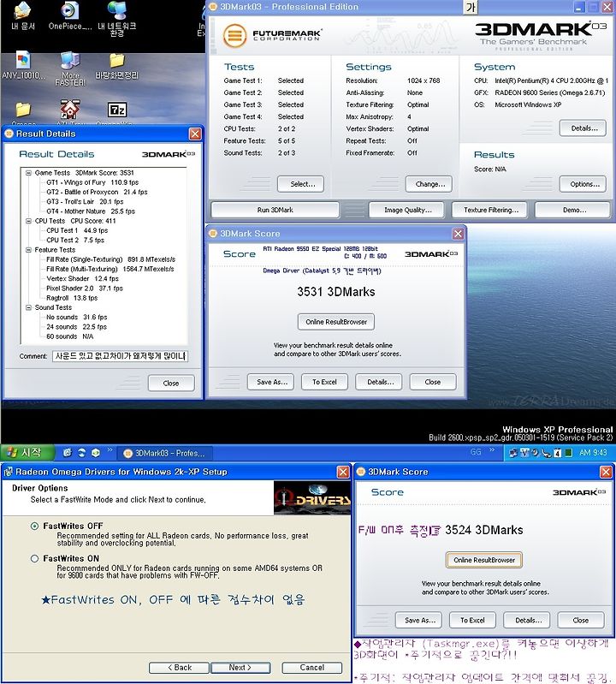This screenshot has width=616, height=684.
Task: Click Change... under Settings
Action: (x=429, y=184)
